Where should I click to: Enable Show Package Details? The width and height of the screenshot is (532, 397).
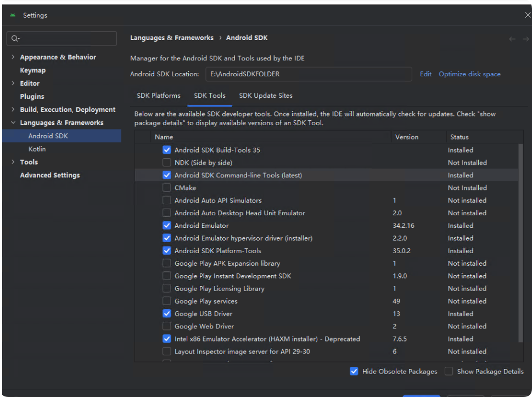(x=449, y=371)
